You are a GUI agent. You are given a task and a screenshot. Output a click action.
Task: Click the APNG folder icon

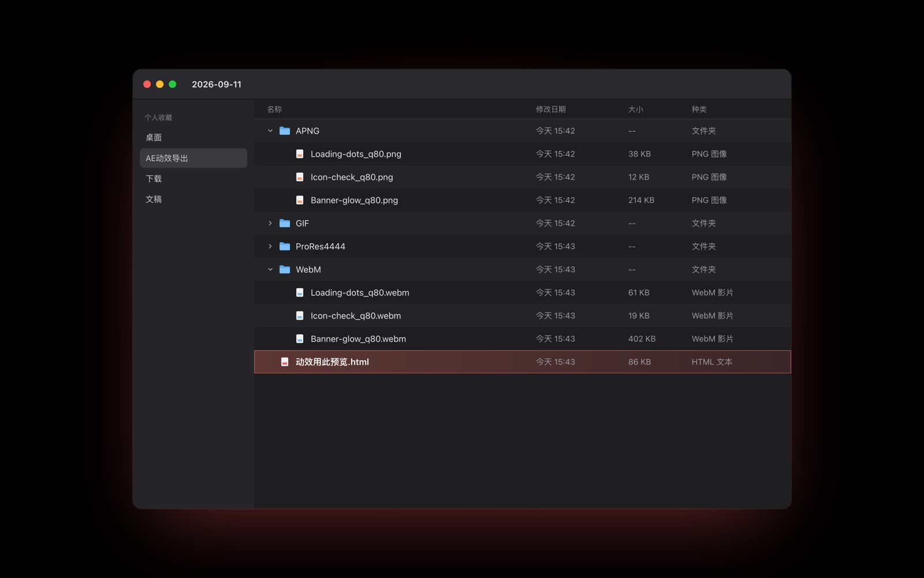pyautogui.click(x=285, y=131)
